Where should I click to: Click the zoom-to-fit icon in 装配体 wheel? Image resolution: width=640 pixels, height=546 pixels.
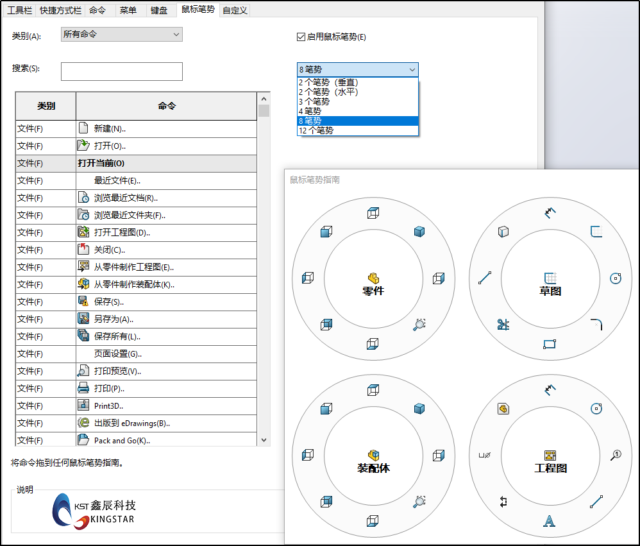[x=419, y=502]
